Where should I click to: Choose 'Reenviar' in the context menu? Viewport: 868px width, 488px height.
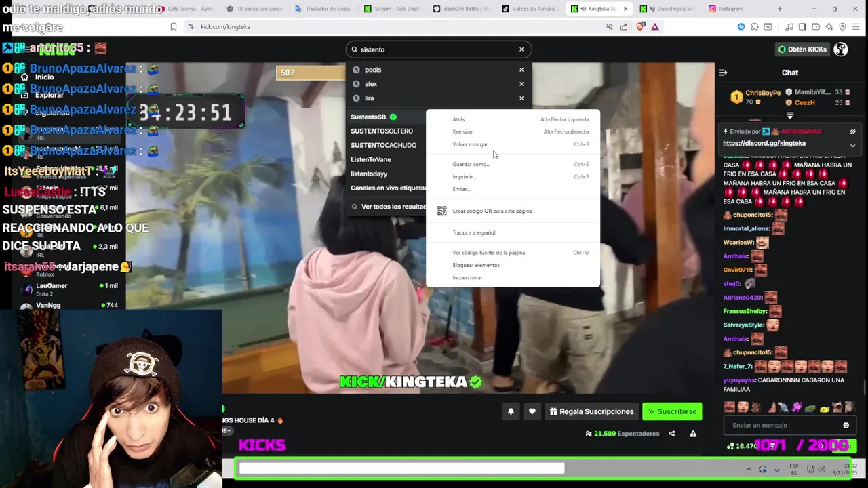(513, 131)
